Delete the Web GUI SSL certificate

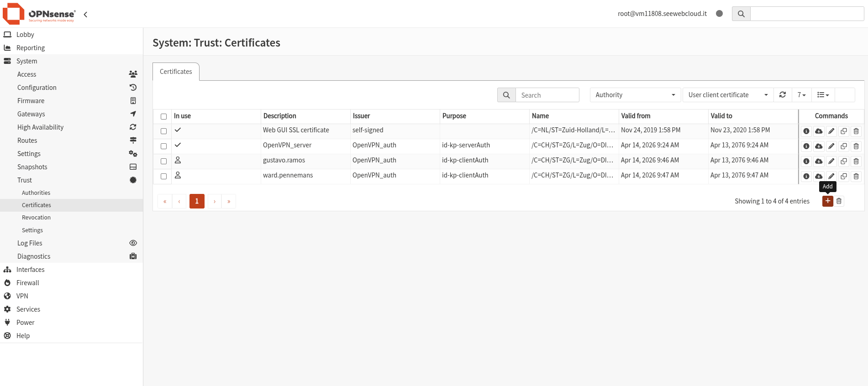(856, 131)
